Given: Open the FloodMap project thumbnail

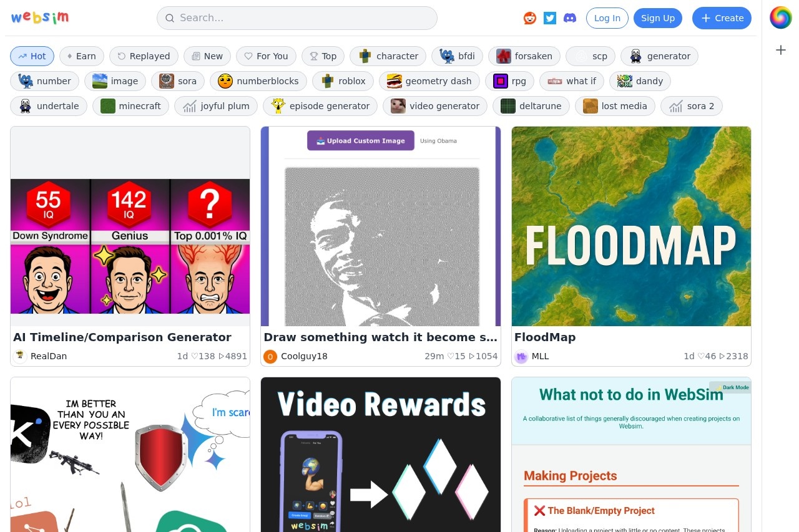Looking at the screenshot, I should click(x=631, y=226).
